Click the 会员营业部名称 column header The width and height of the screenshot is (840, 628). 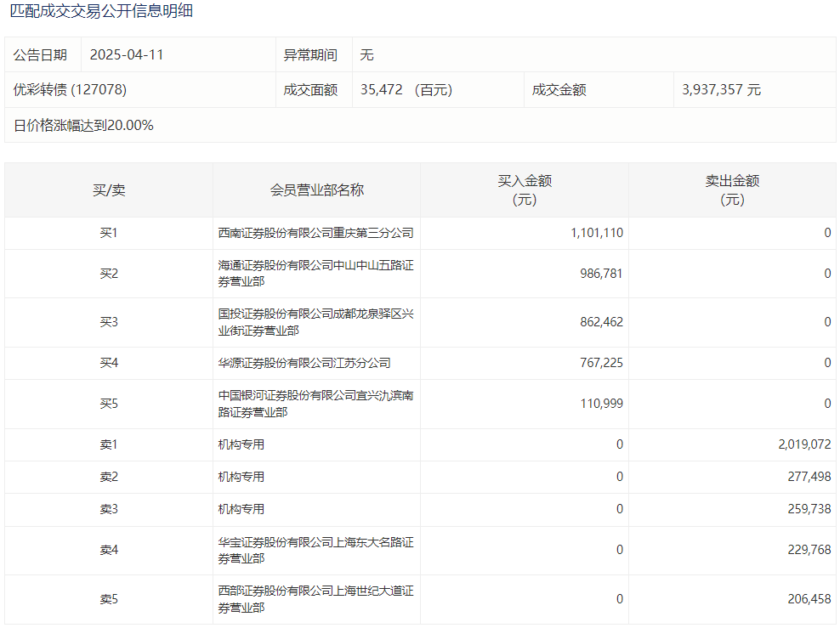[x=316, y=190]
